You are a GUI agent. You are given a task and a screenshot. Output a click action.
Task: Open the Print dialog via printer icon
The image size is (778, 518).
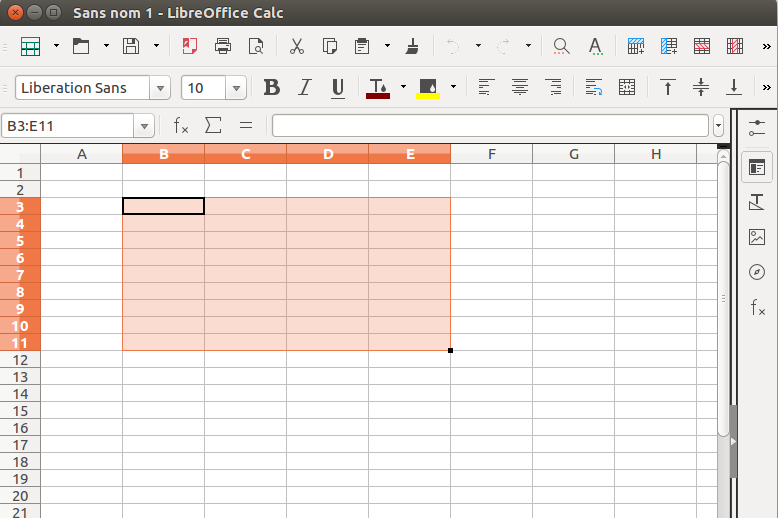[223, 46]
